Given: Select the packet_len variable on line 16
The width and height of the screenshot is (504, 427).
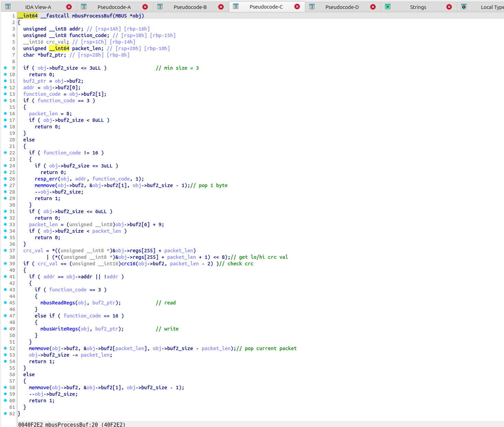Looking at the screenshot, I should [43, 113].
